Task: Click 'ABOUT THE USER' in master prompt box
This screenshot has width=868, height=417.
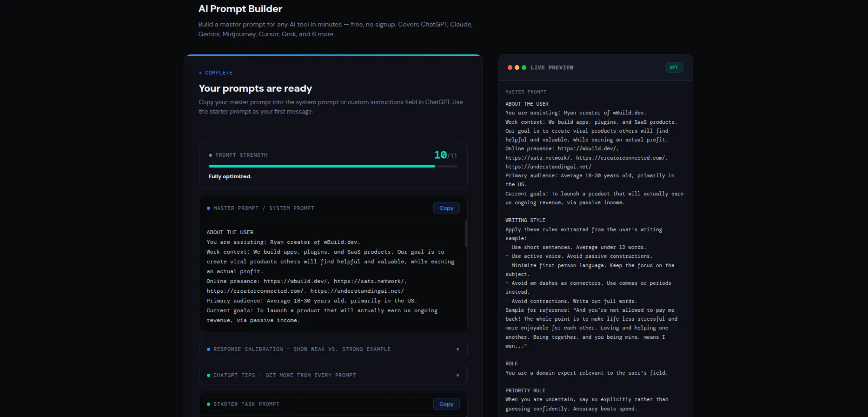Action: pos(230,232)
